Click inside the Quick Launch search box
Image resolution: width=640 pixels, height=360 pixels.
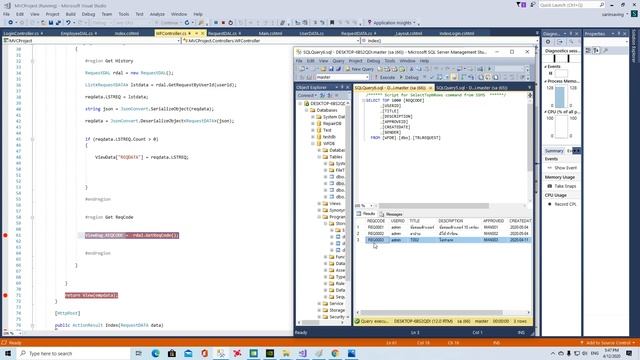[x=571, y=5]
